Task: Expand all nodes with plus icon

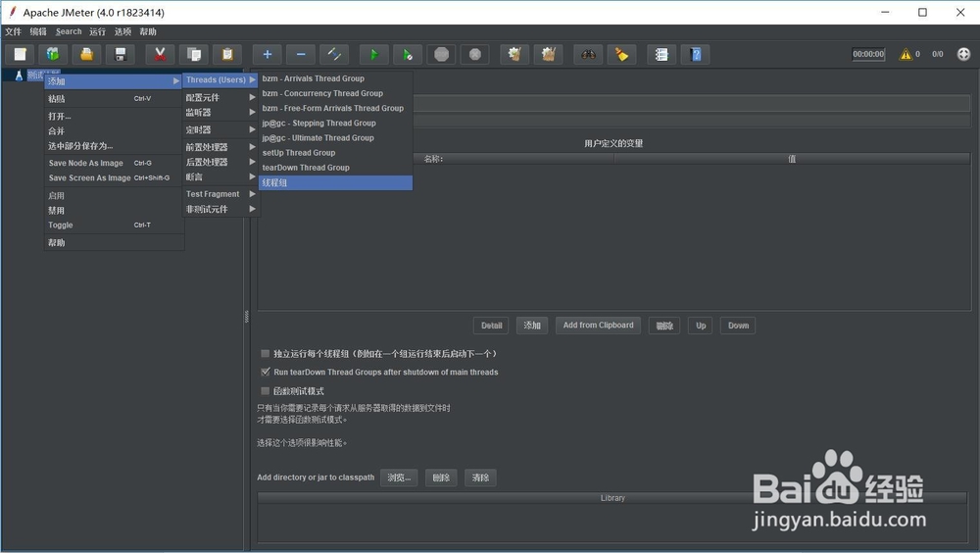Action: (268, 55)
